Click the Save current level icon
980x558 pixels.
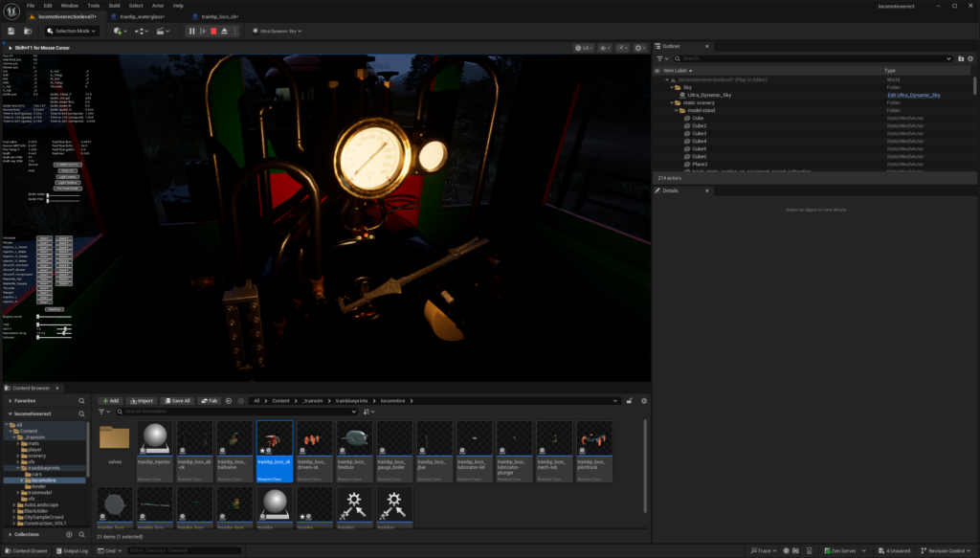click(11, 31)
